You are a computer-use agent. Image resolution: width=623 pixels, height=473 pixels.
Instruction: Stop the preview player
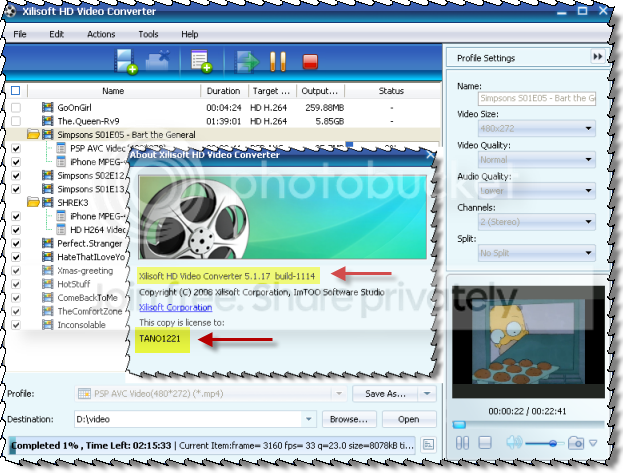tap(485, 442)
